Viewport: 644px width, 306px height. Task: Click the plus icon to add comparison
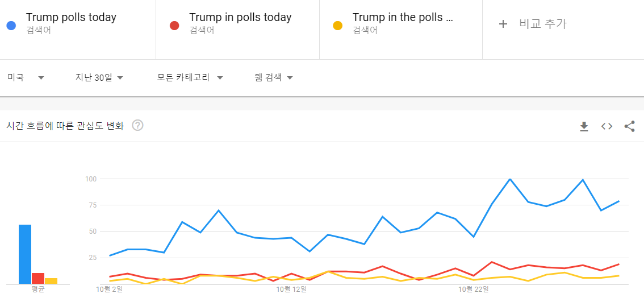503,24
